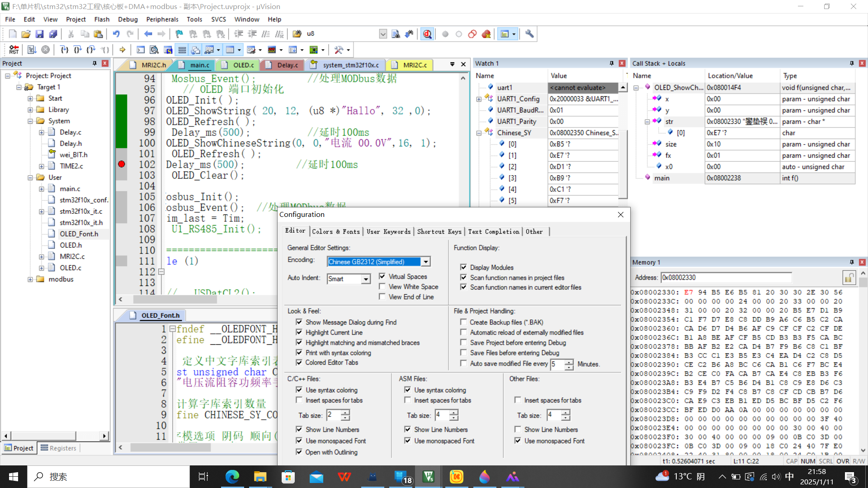
Task: Close the Configuration dialog
Action: tap(621, 215)
